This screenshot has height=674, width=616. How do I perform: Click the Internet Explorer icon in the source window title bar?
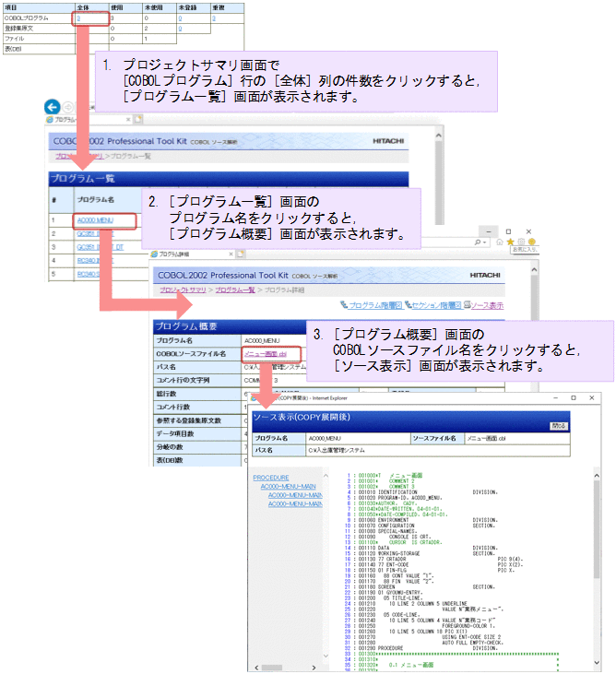click(x=254, y=398)
